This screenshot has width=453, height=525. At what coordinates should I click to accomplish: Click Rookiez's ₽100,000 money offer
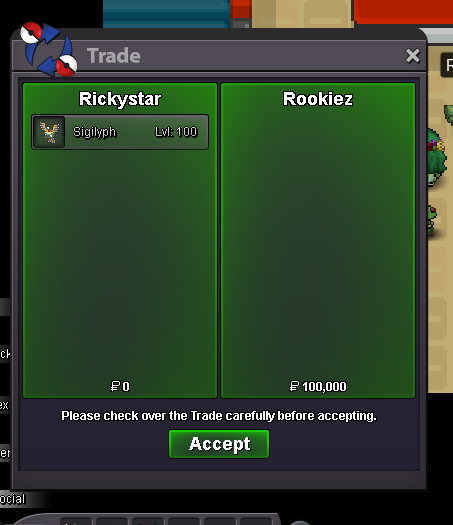coord(318,386)
